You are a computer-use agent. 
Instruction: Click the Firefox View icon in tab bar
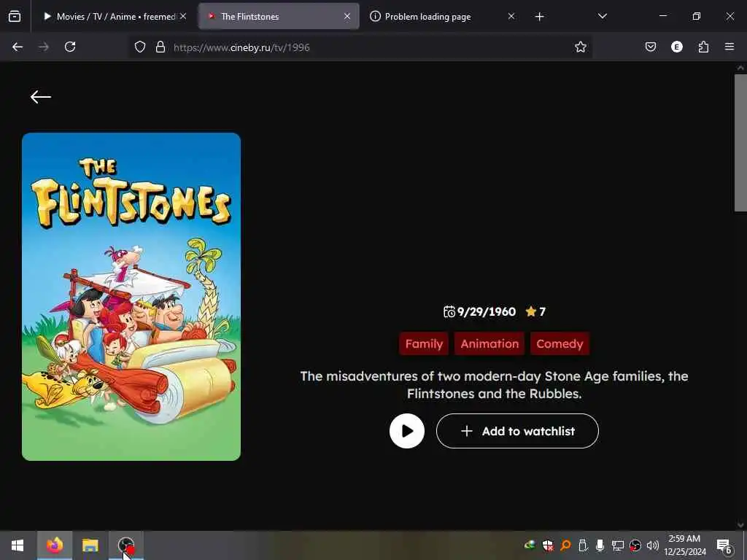pyautogui.click(x=15, y=16)
